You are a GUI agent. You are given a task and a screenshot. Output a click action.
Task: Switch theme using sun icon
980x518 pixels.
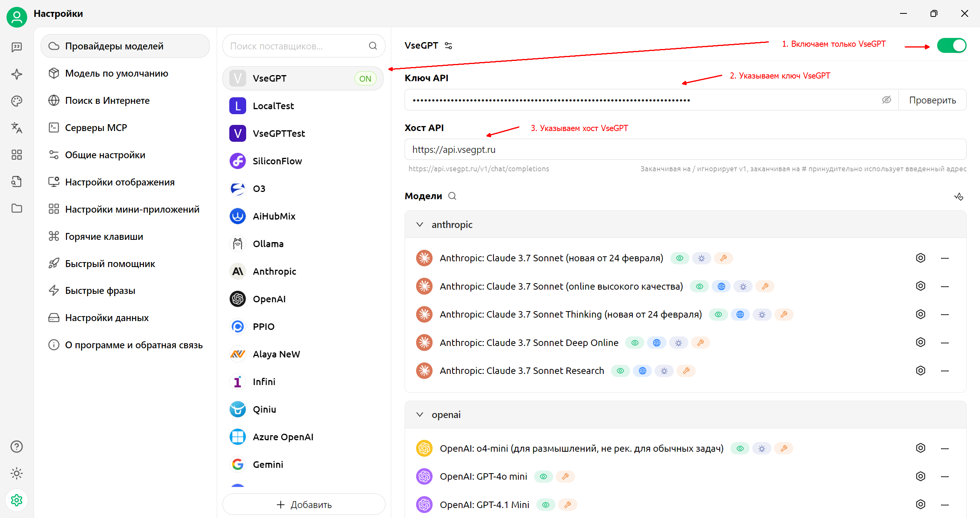(x=17, y=473)
